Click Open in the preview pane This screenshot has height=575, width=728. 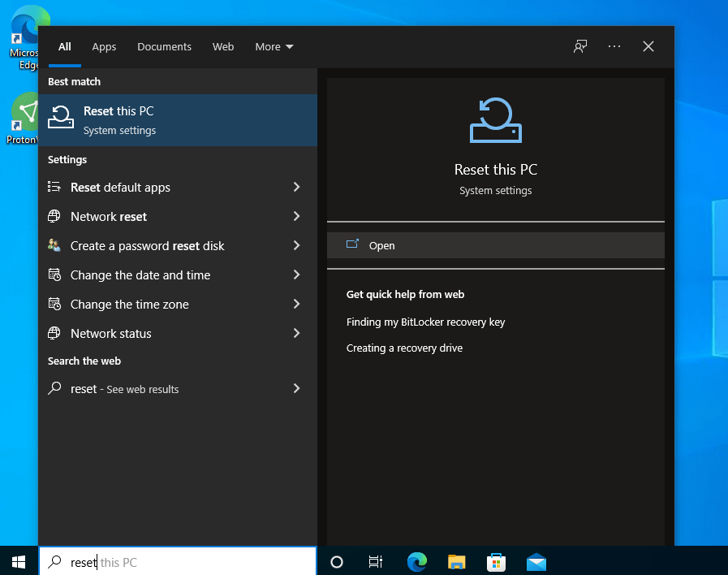point(381,245)
